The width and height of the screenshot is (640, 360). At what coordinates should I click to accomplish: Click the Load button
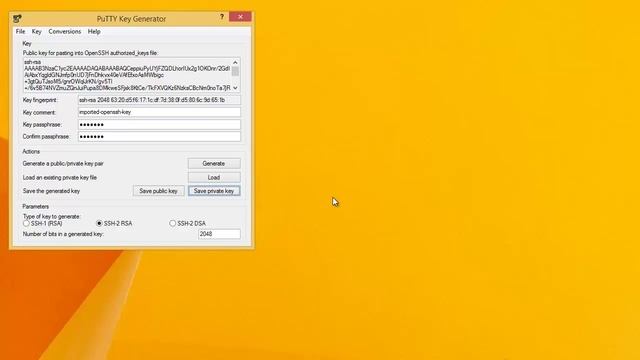click(x=214, y=178)
